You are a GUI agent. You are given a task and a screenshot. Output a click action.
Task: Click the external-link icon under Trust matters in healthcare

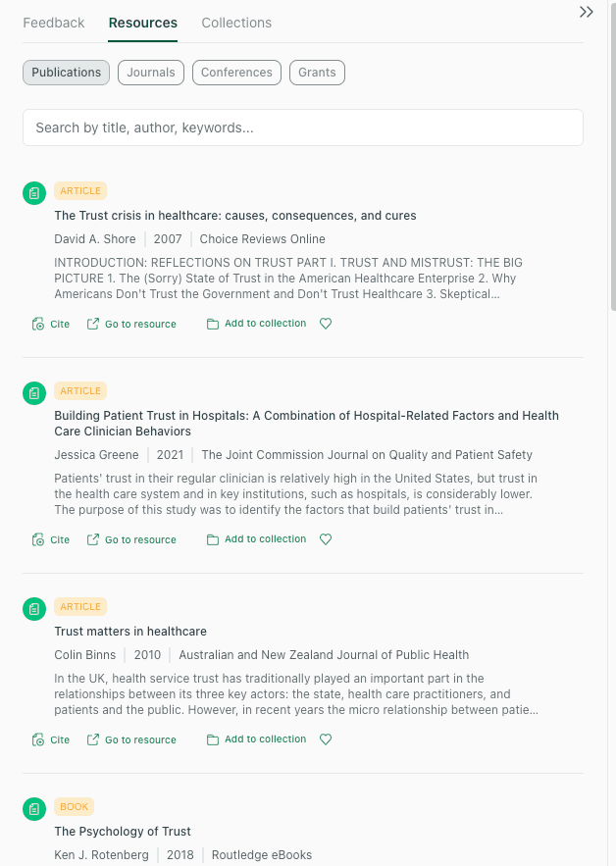[x=93, y=739]
